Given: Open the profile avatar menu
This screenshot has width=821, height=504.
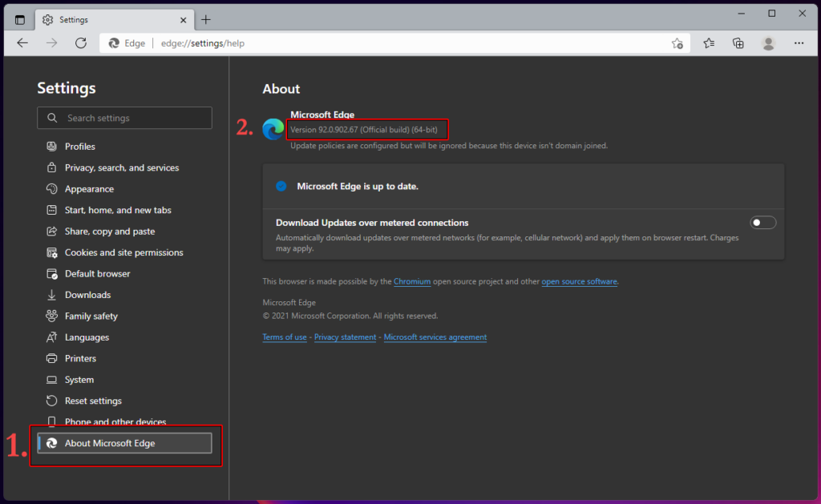Looking at the screenshot, I should click(x=768, y=42).
